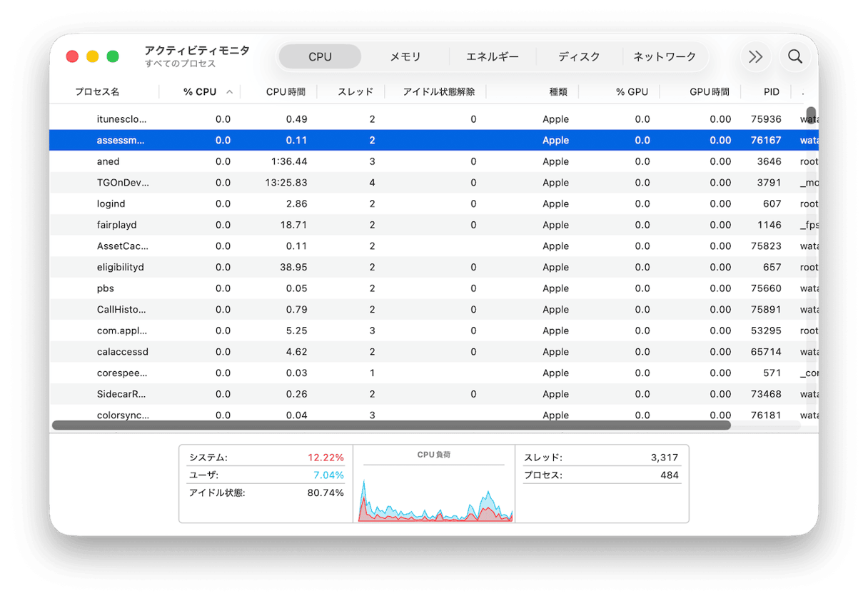The height and width of the screenshot is (601, 868).
Task: Select the pbs process row
Action: click(x=434, y=288)
